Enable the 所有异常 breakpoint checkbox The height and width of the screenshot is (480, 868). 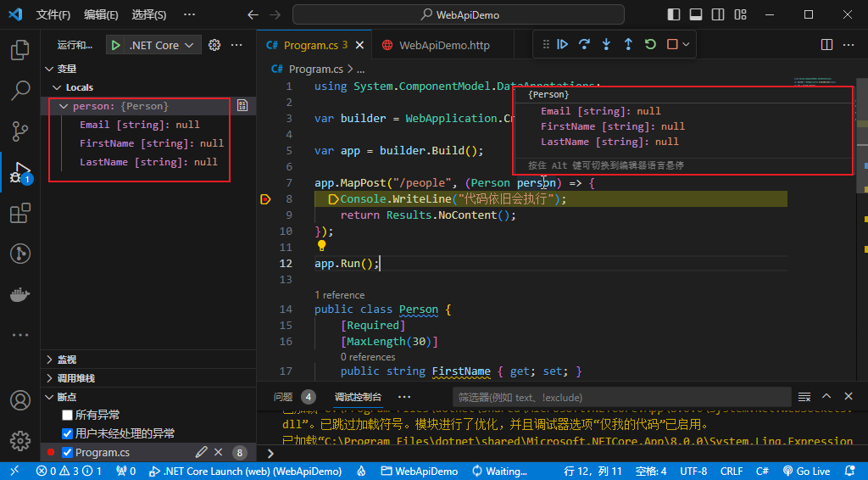click(x=68, y=415)
